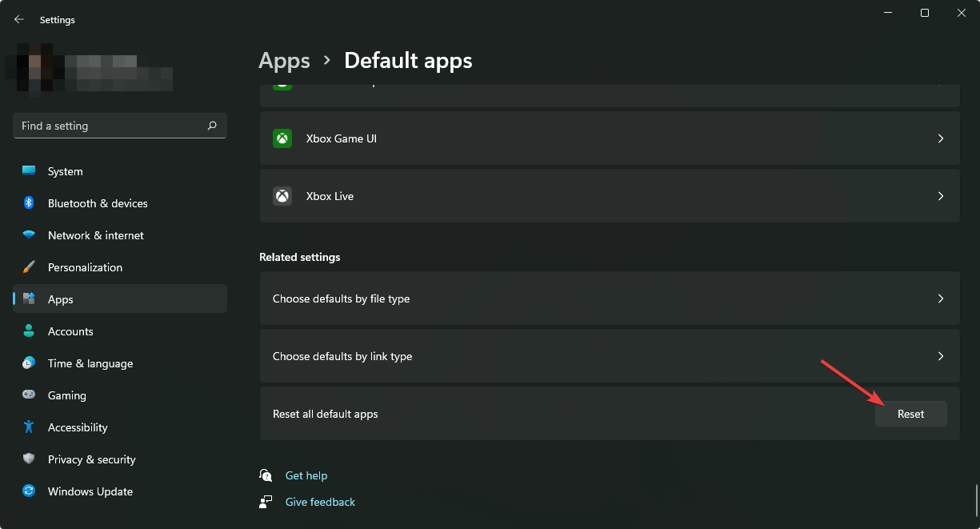Open Bluetooth & devices settings icon
980x529 pixels.
click(x=29, y=203)
